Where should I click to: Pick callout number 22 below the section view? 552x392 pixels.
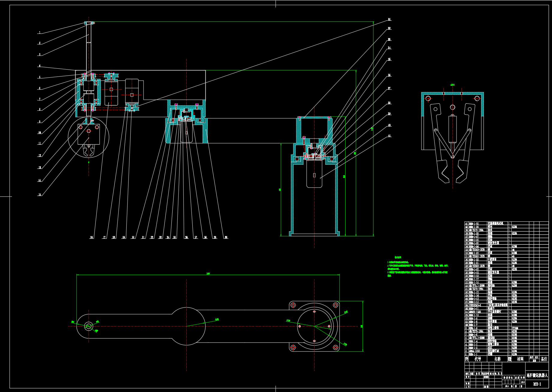click(x=152, y=237)
